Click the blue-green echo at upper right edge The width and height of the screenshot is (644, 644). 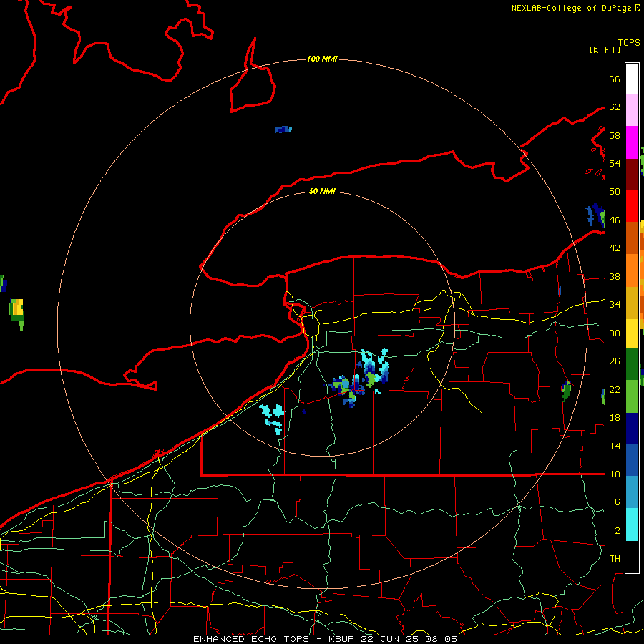[x=595, y=215]
